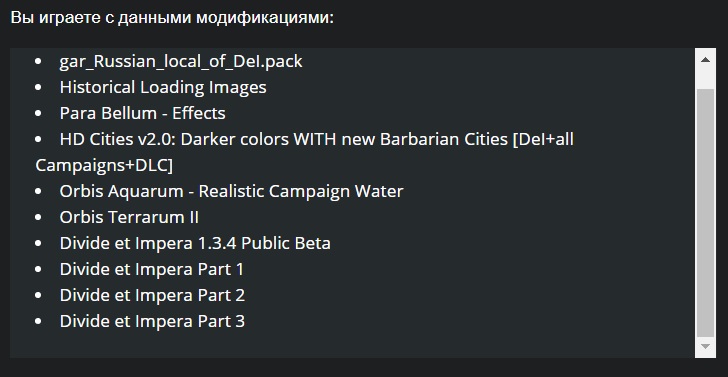Screen dimensions: 728x377
Task: Click Divide et Impera 1.3.4 Public Beta
Action: pyautogui.click(x=195, y=243)
